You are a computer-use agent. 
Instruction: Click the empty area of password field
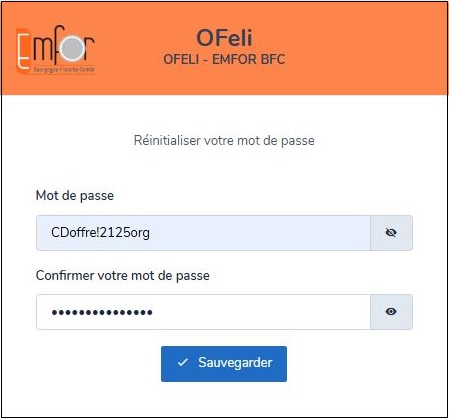click(260, 233)
